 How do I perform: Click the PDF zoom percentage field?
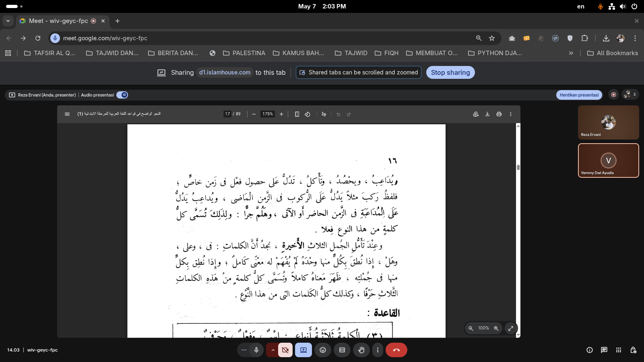268,114
